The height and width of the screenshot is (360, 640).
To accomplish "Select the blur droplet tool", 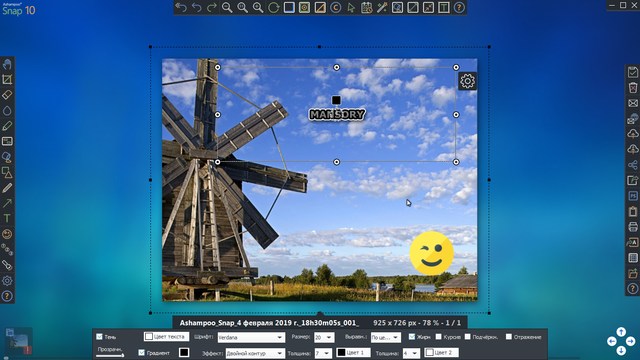I will click(x=7, y=111).
